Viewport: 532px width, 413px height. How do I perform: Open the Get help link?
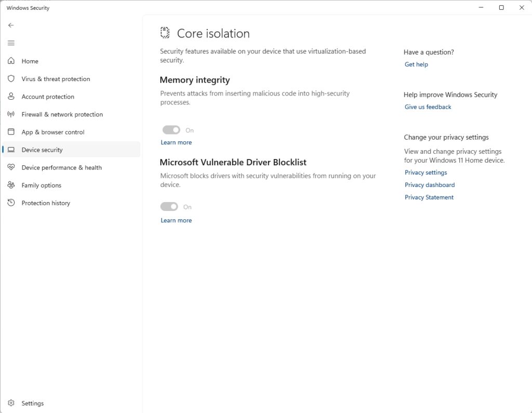pos(416,64)
